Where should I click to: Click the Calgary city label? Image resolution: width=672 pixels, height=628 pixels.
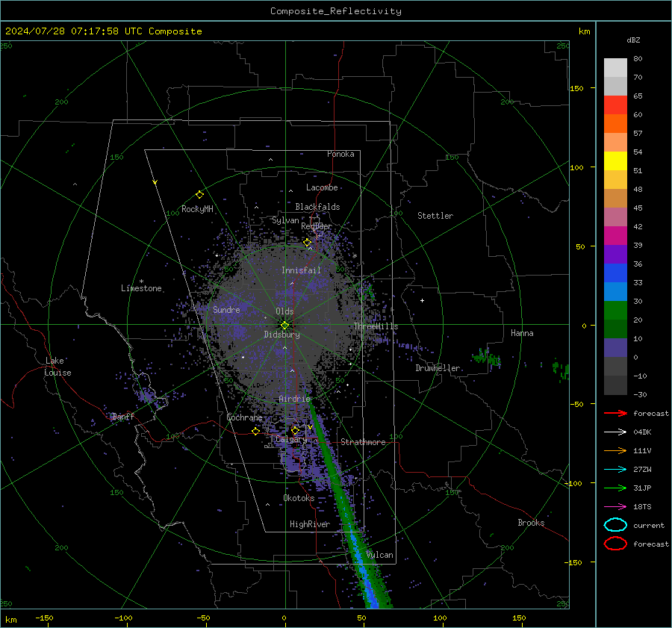coord(291,439)
